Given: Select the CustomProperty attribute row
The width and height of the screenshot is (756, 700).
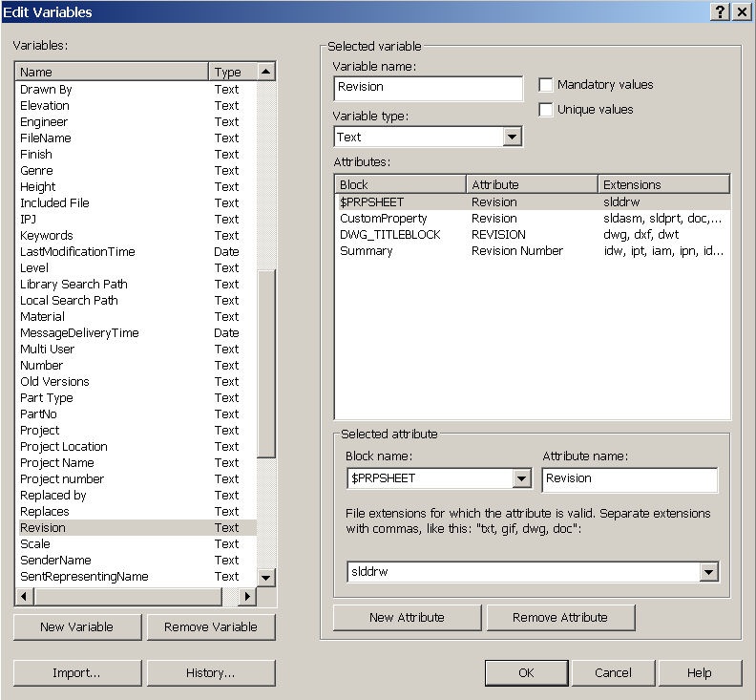Looking at the screenshot, I should (x=533, y=219).
